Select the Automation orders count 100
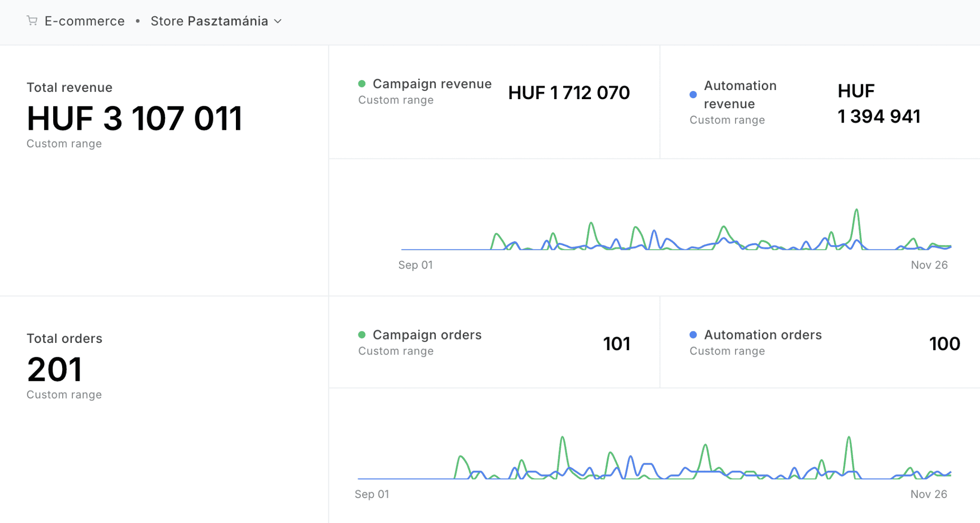The width and height of the screenshot is (980, 523). coord(945,343)
